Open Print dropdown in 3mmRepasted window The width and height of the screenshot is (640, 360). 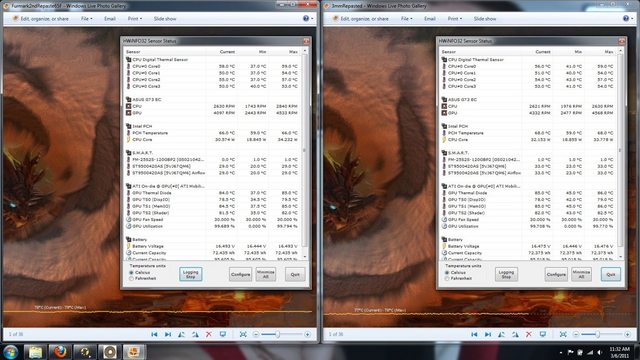pos(455,19)
